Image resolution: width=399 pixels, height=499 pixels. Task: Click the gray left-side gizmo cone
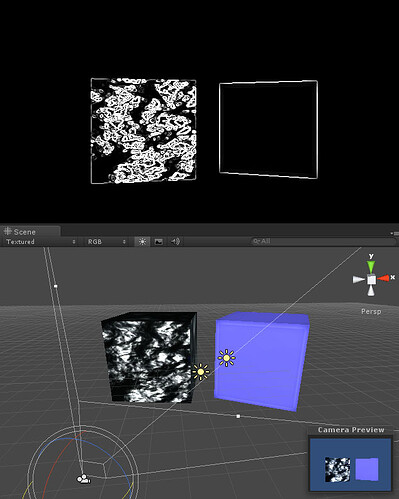click(x=359, y=279)
